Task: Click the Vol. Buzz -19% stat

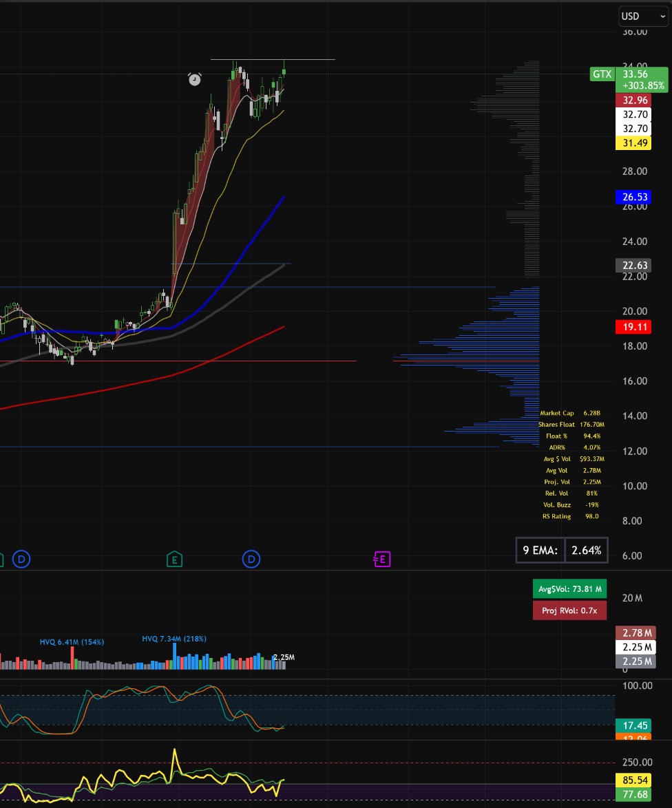Action: pyautogui.click(x=571, y=505)
